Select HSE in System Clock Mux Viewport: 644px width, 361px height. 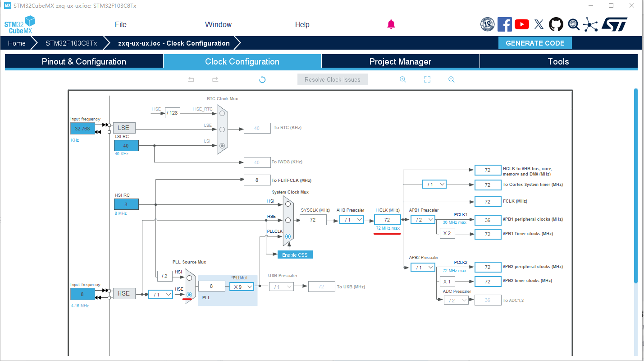click(288, 220)
